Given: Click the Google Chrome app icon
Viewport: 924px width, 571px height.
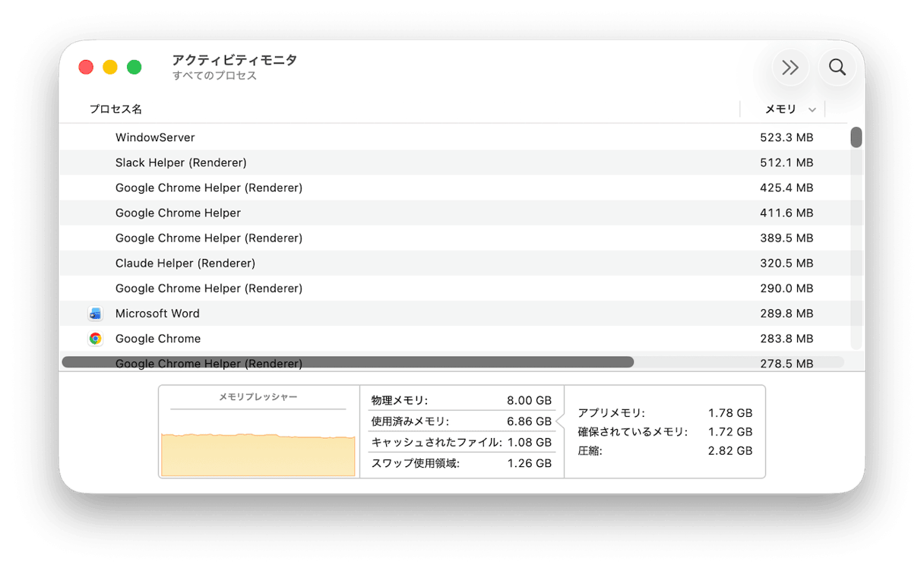Looking at the screenshot, I should [x=96, y=339].
